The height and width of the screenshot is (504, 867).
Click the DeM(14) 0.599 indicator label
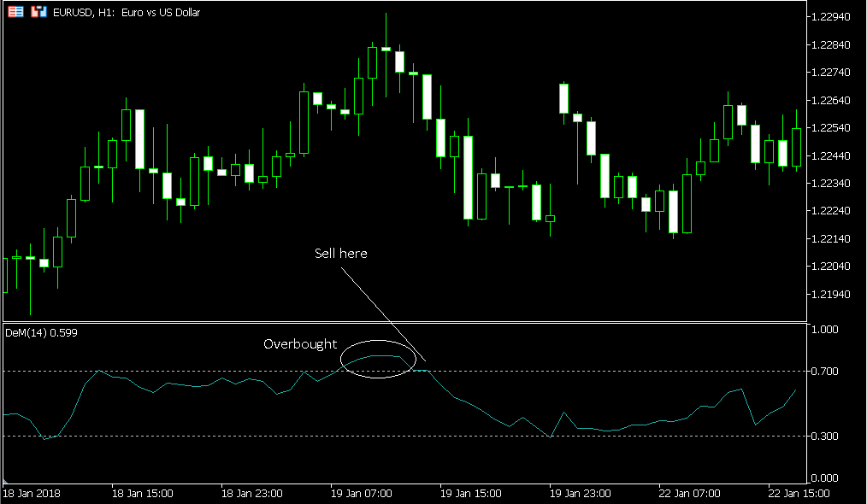pyautogui.click(x=42, y=332)
